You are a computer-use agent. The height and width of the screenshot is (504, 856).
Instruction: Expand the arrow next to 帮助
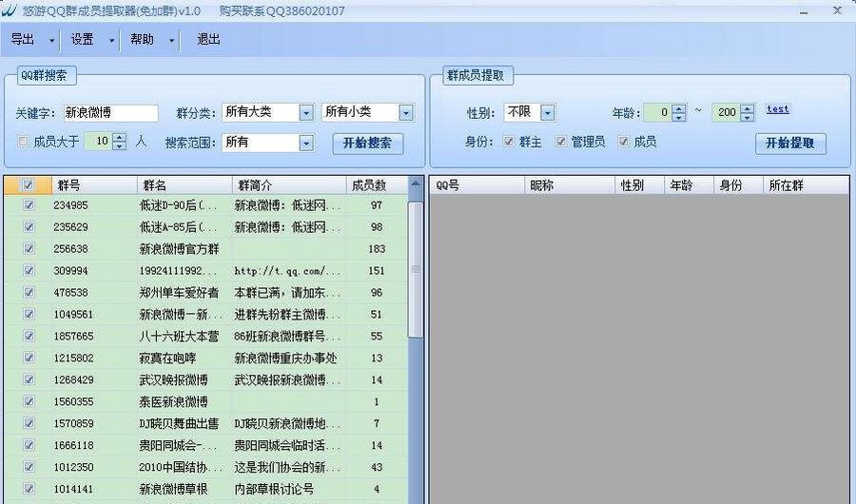coord(171,40)
